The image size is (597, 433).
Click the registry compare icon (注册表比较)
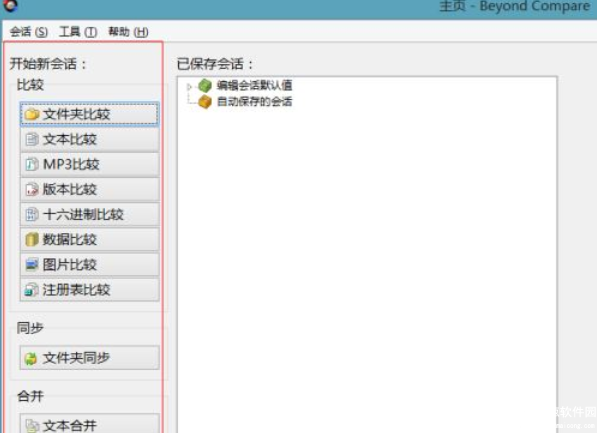click(x=32, y=290)
